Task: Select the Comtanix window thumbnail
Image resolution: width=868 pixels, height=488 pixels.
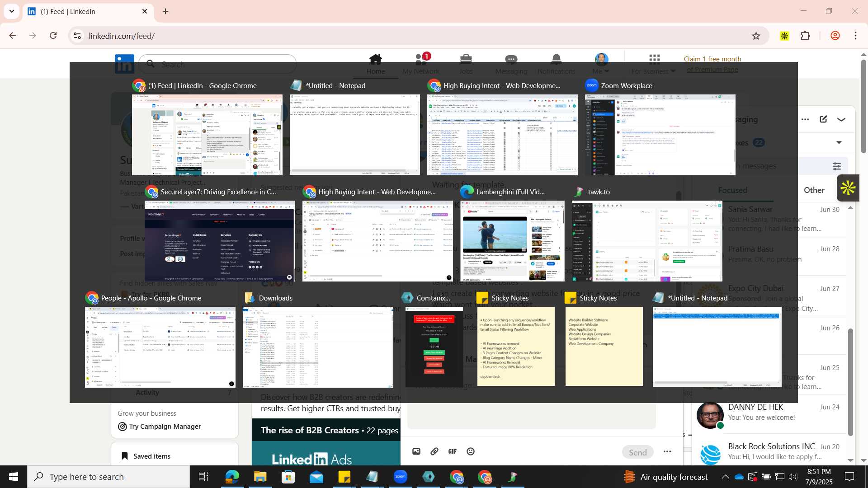Action: [434, 347]
